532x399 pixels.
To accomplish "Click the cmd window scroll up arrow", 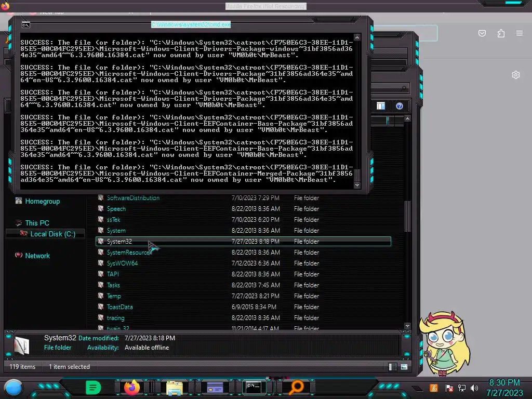I will 357,37.
